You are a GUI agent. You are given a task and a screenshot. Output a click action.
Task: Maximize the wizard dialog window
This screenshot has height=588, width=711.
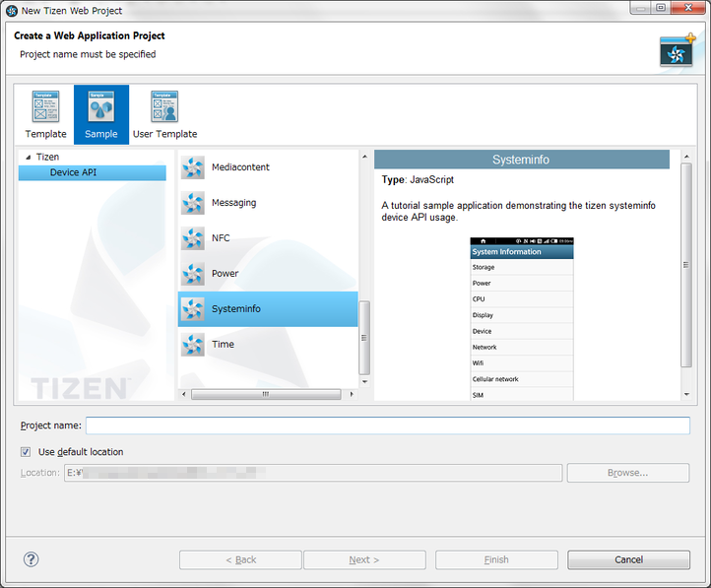point(661,7)
